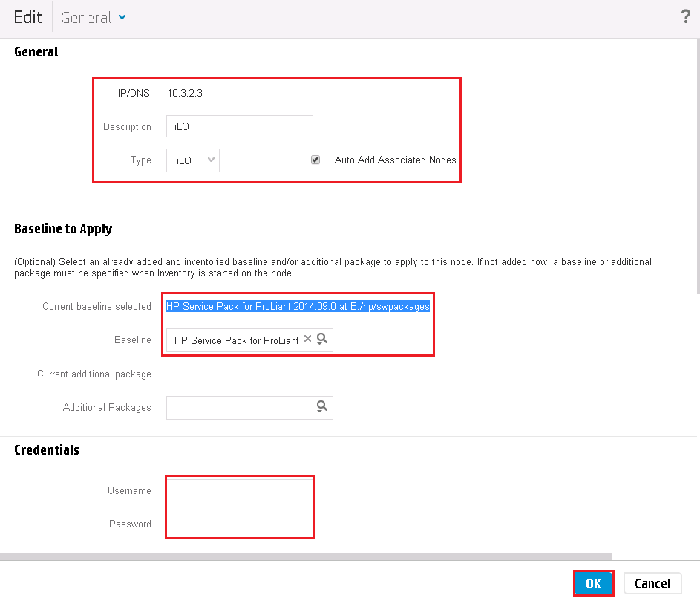Toggle the Auto Add Associated Nodes checkbox
The image size is (700, 601).
click(x=315, y=160)
